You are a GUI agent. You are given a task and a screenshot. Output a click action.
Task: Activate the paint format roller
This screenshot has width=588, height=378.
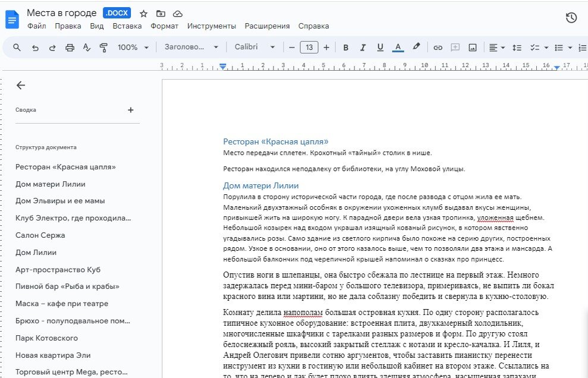click(x=103, y=48)
